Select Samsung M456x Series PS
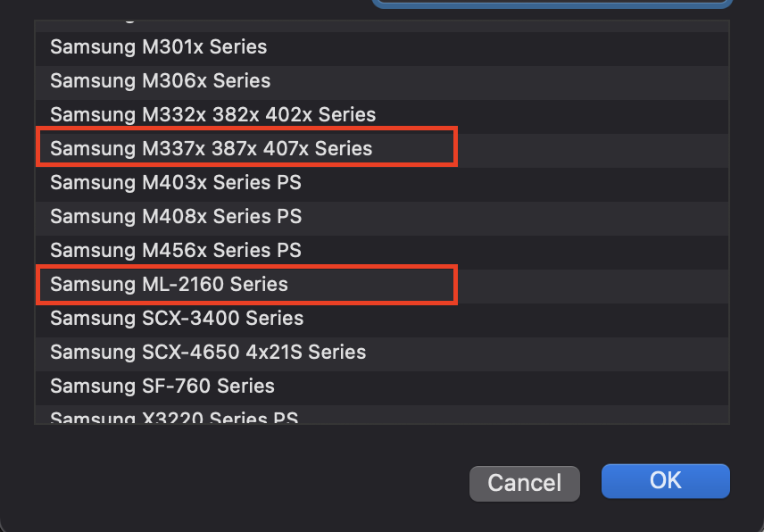Viewport: 764px width, 532px height. 176,250
